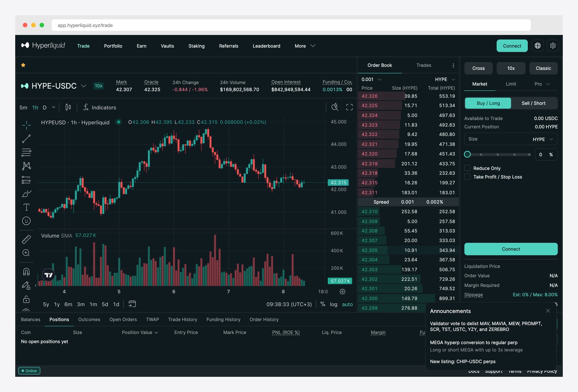Open chart price scale settings gear

342,292
